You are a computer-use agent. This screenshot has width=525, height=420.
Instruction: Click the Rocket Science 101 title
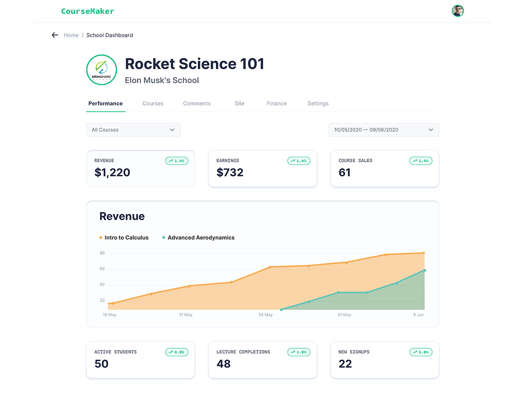195,64
